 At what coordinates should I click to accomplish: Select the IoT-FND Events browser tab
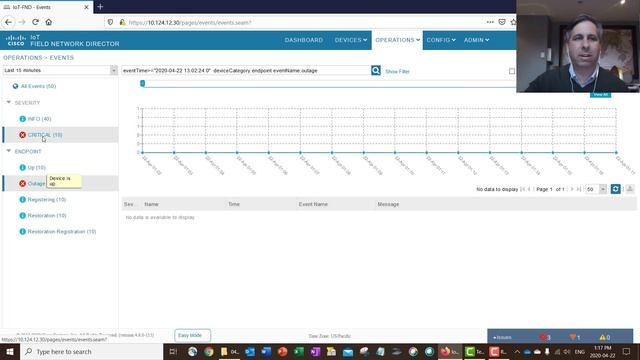(x=46, y=7)
